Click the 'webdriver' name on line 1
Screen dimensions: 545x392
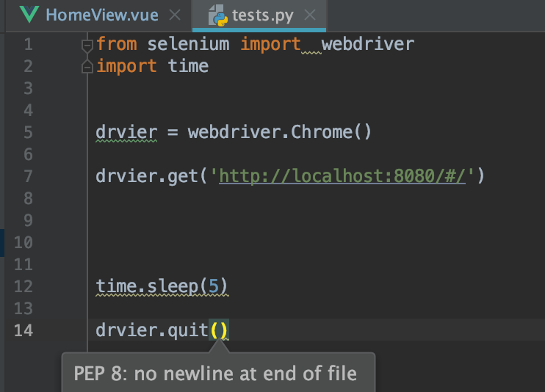[x=368, y=44]
